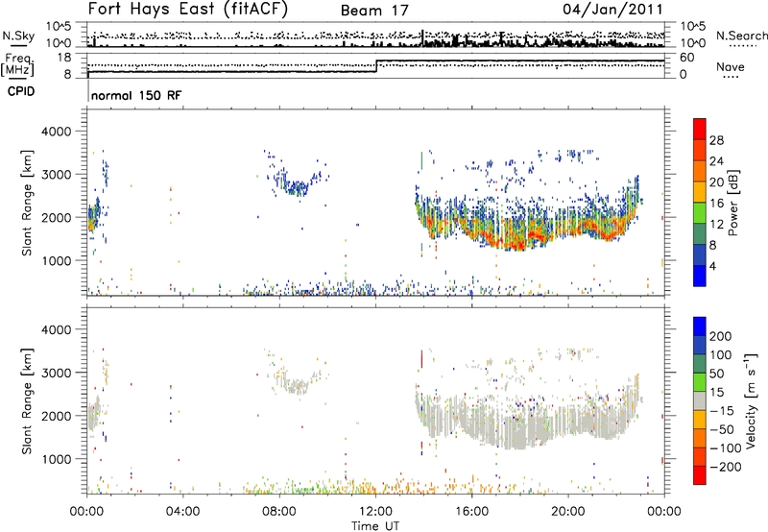
Task: Click the '60' tick on the Nave axis
Action: coord(686,58)
